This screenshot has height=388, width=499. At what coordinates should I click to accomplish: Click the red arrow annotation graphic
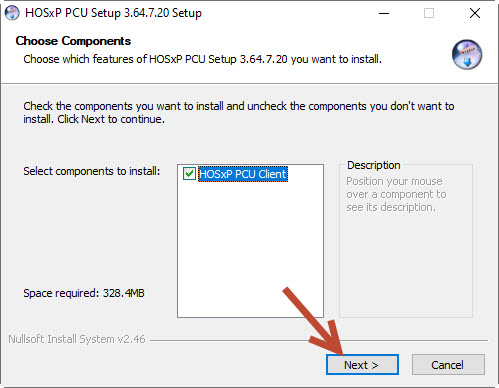pos(314,321)
